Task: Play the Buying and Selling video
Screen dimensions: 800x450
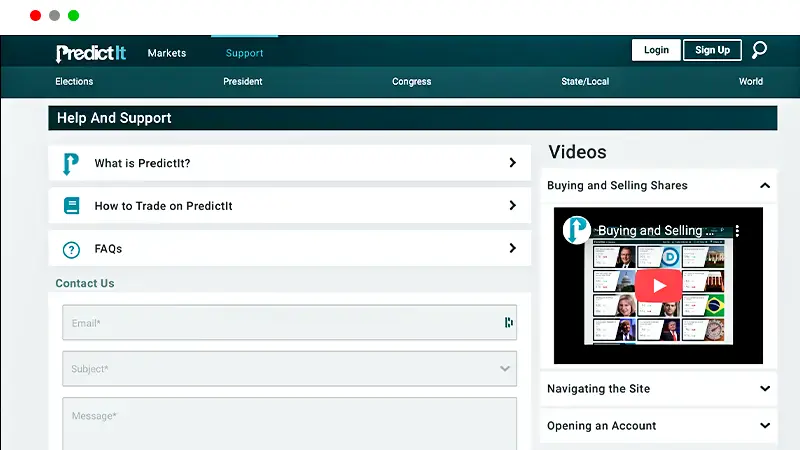Action: [658, 285]
